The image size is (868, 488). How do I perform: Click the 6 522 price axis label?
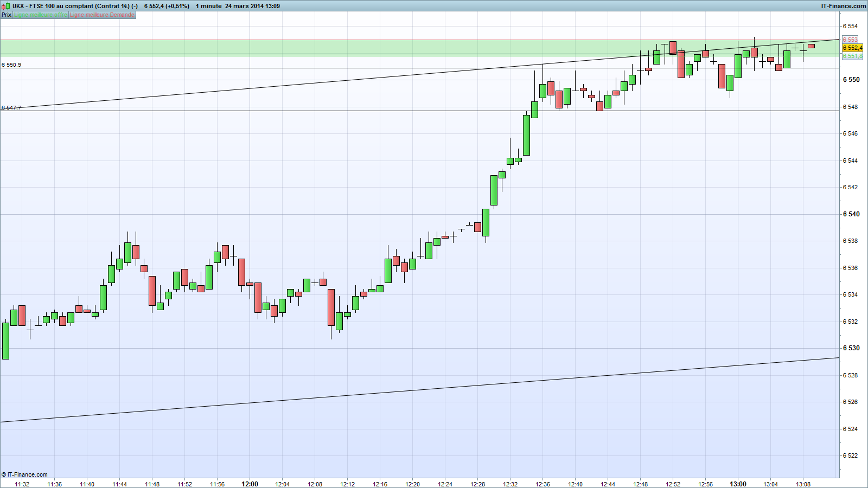tap(850, 455)
